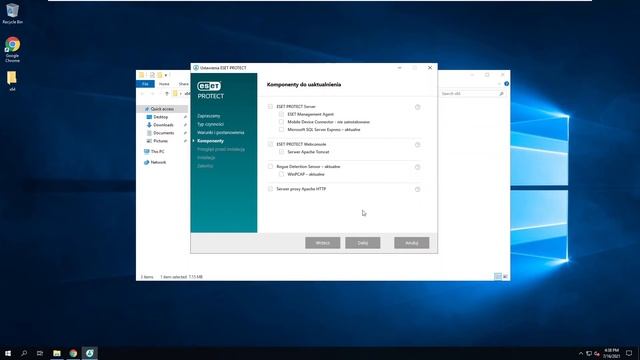Tick the Serwer Apache Tomcat checkbox
Viewport: 640px width, 360px height.
pyautogui.click(x=281, y=152)
